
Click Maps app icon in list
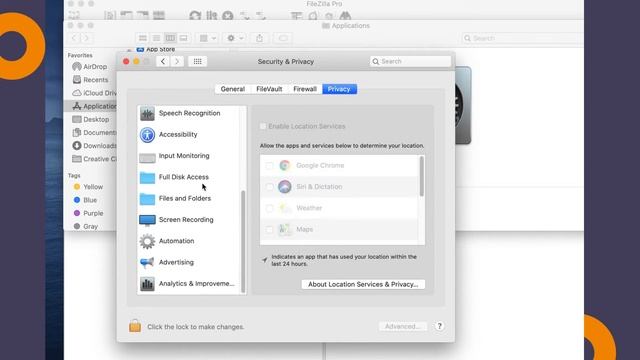285,229
